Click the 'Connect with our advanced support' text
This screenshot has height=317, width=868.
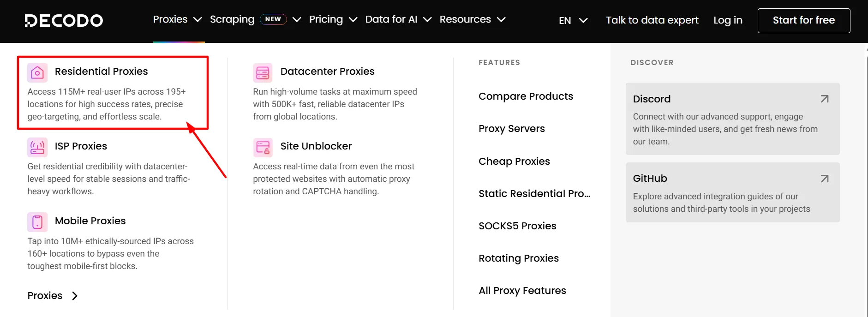(725, 129)
